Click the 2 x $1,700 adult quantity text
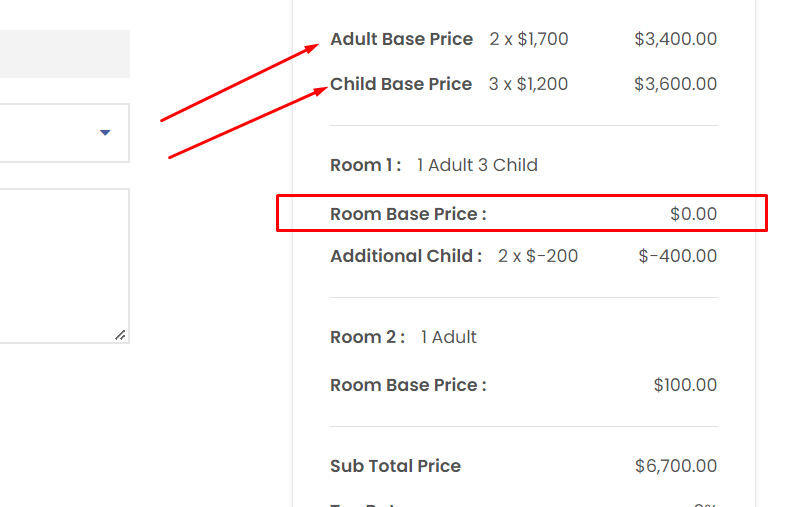The image size is (796, 507). 529,39
